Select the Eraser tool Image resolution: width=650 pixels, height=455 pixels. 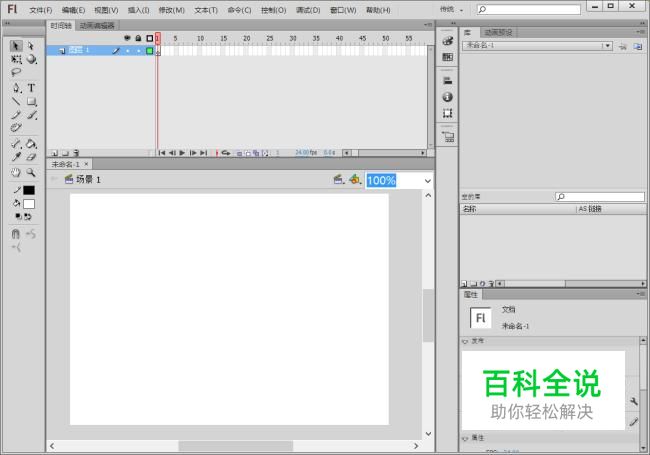31,157
